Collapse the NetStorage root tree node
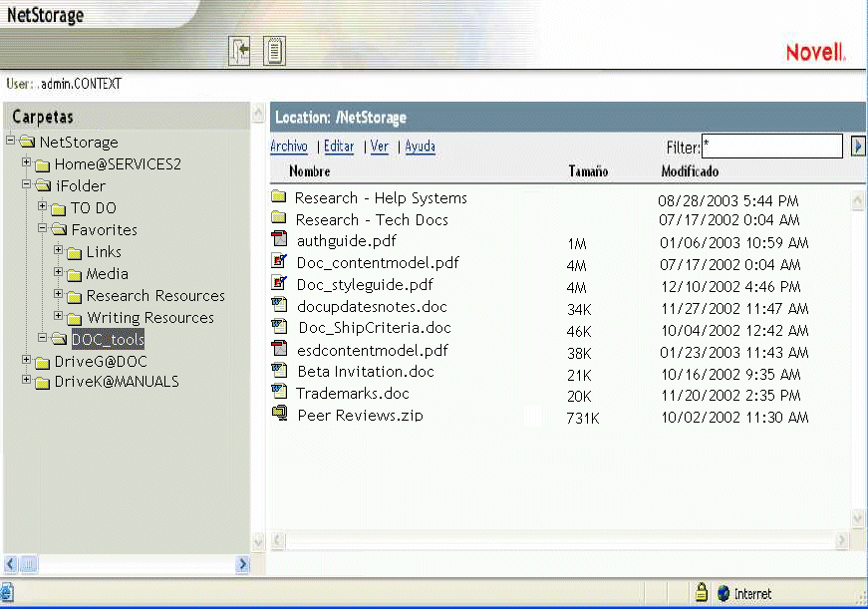Viewport: 868px width, 609px height. click(11, 141)
